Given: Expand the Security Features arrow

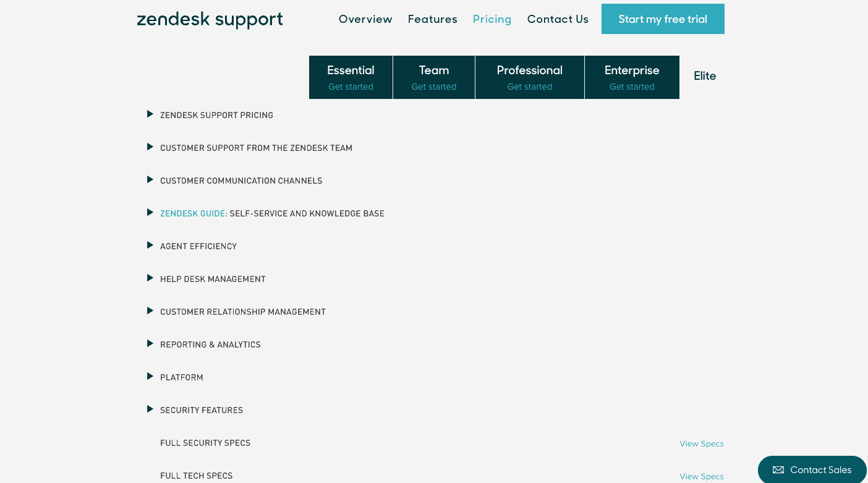Looking at the screenshot, I should [x=150, y=409].
